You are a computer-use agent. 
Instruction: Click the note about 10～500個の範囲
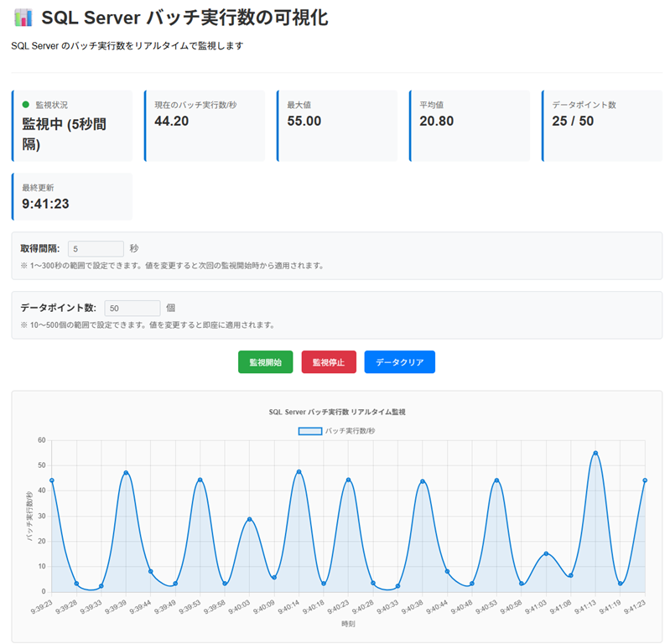click(x=148, y=325)
